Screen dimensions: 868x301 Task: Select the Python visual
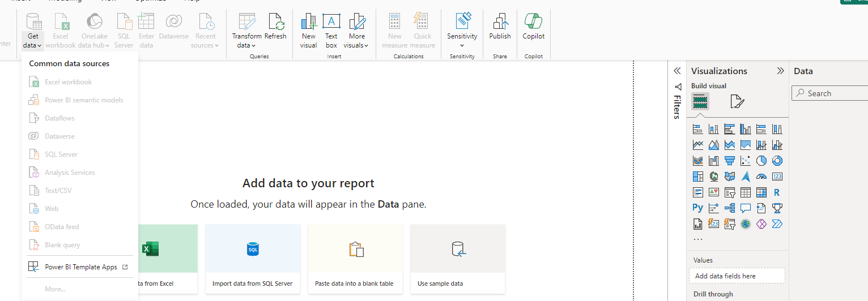point(698,208)
